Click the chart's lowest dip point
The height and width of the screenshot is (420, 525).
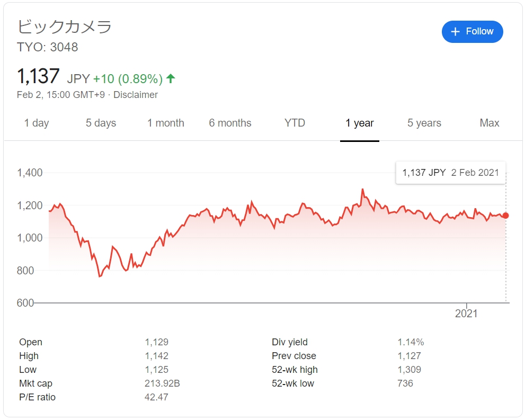[x=99, y=276]
